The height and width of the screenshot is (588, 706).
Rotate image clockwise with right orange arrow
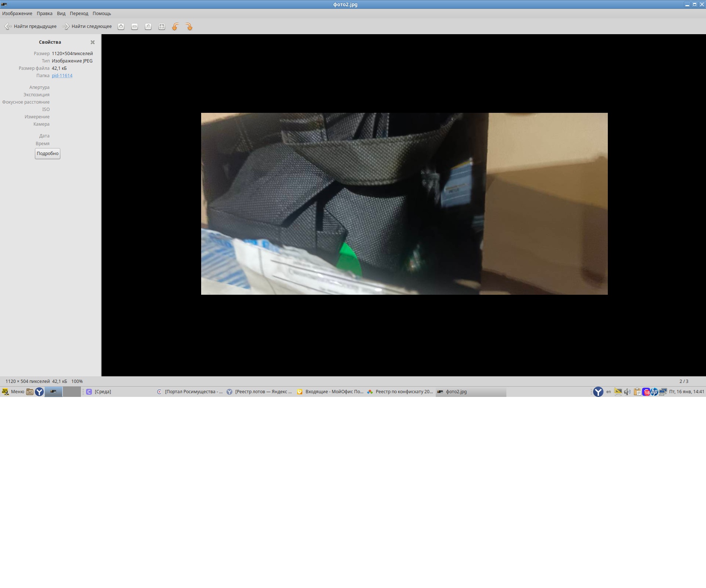189,26
